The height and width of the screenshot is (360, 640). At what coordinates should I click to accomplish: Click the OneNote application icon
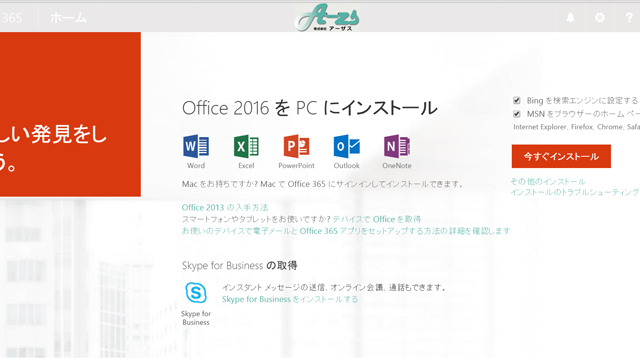(397, 146)
